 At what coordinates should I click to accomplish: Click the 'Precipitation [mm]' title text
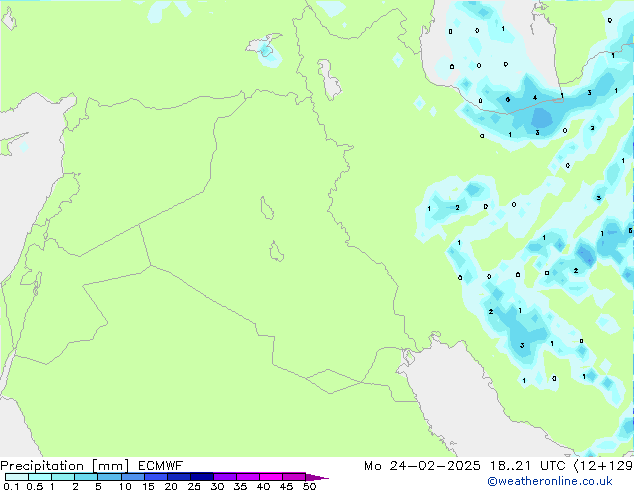coord(65,466)
